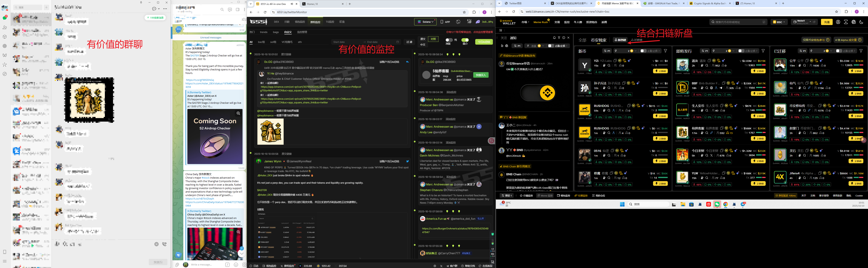
Task: Click the notification bell icon in 通知 panel
Action: (x=554, y=38)
